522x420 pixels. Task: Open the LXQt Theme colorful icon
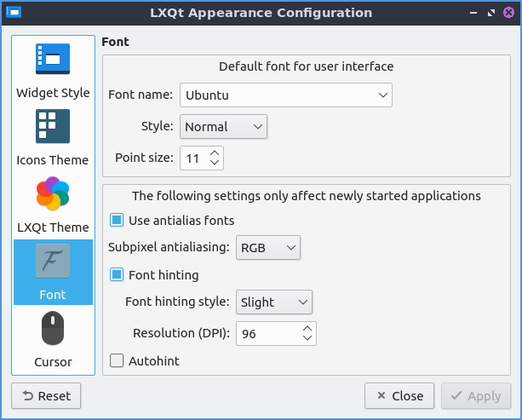click(x=53, y=194)
